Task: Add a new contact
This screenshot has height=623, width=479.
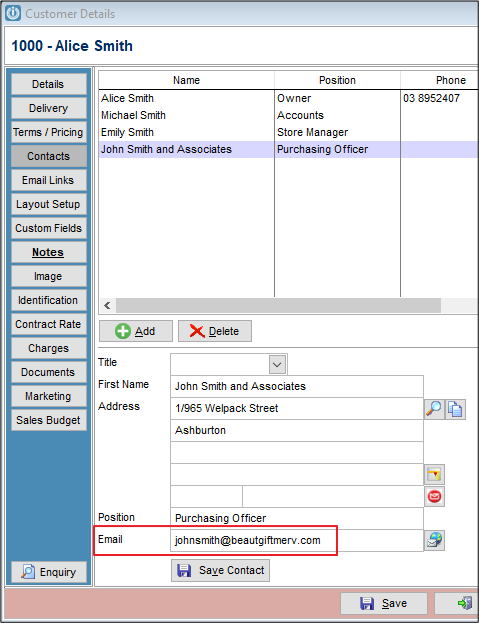Action: pos(136,331)
